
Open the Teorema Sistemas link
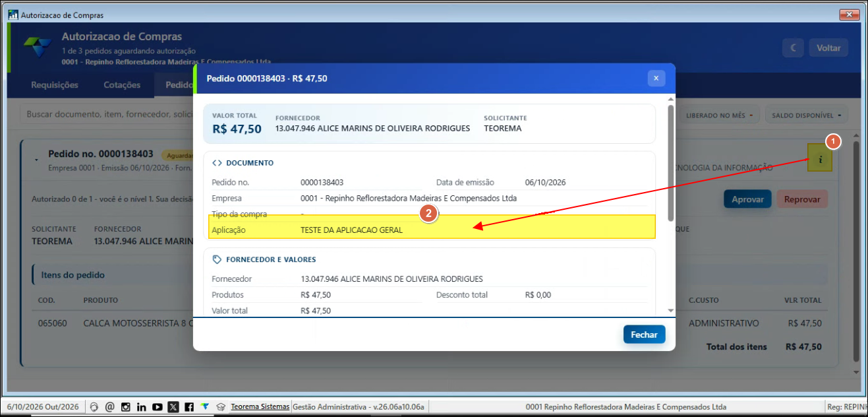click(260, 406)
